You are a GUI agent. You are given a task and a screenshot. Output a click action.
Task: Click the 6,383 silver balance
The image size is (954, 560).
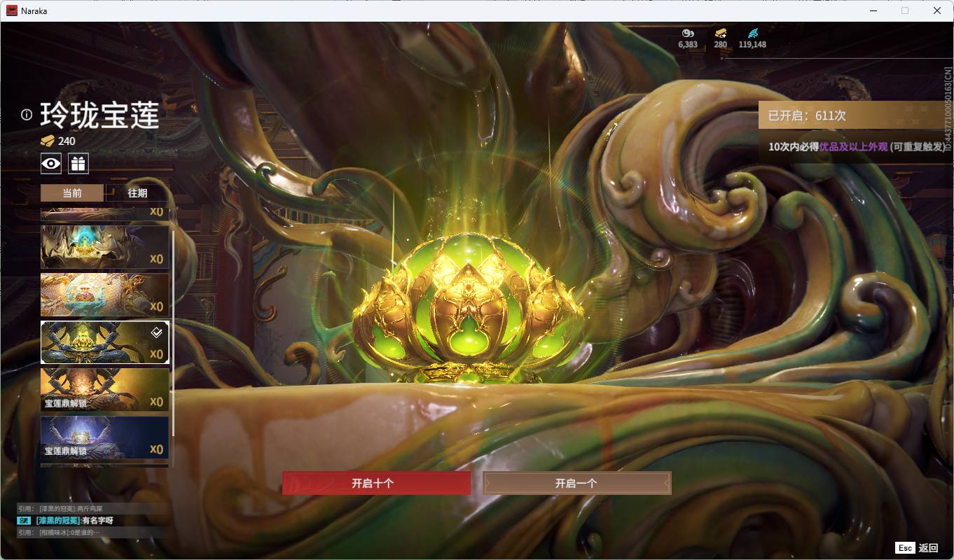[688, 44]
